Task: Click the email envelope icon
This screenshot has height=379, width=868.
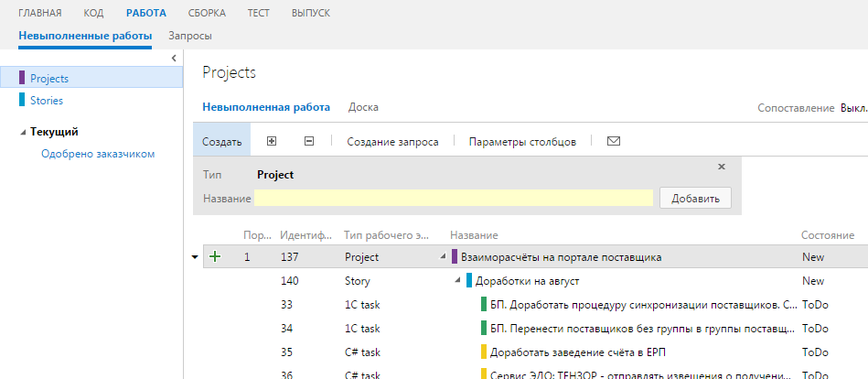Action: point(614,142)
